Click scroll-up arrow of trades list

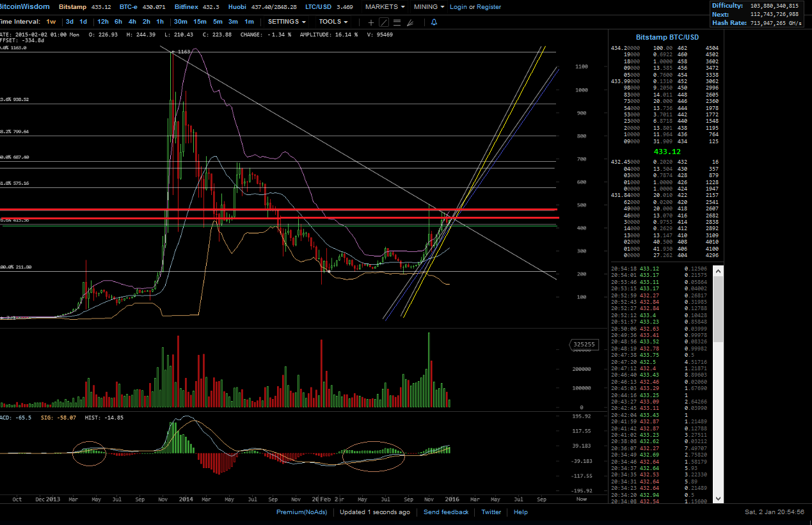718,271
